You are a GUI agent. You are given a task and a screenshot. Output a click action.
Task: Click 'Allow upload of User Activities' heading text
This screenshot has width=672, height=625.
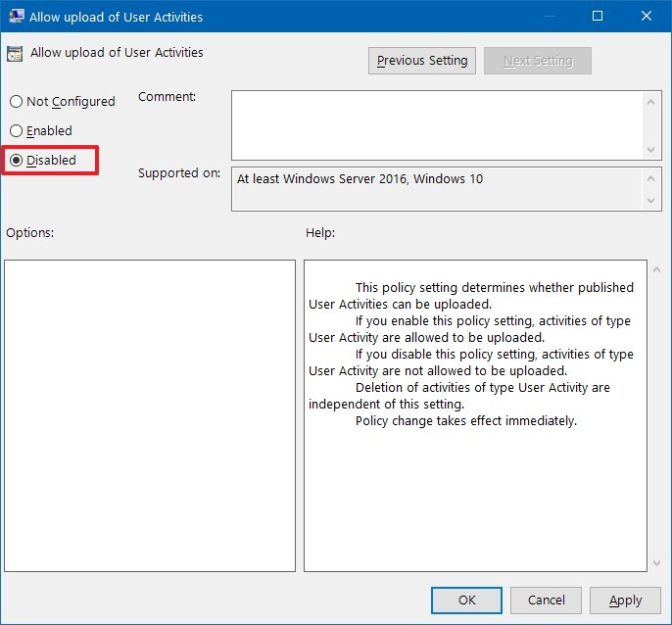117,52
